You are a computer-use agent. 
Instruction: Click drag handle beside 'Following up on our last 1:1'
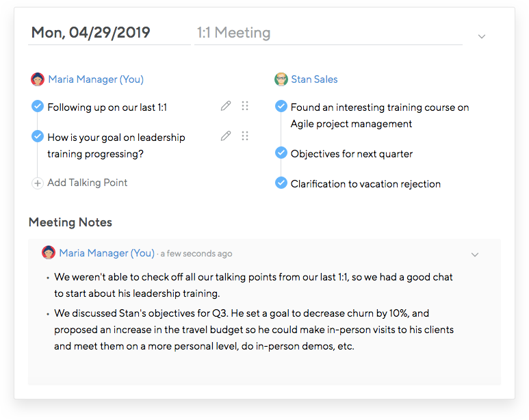245,106
